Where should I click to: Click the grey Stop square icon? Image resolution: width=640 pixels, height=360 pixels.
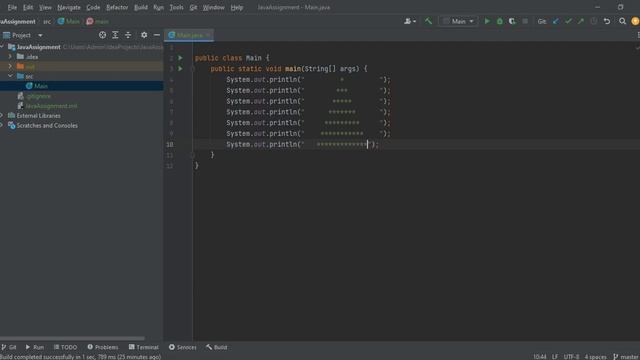[x=525, y=21]
